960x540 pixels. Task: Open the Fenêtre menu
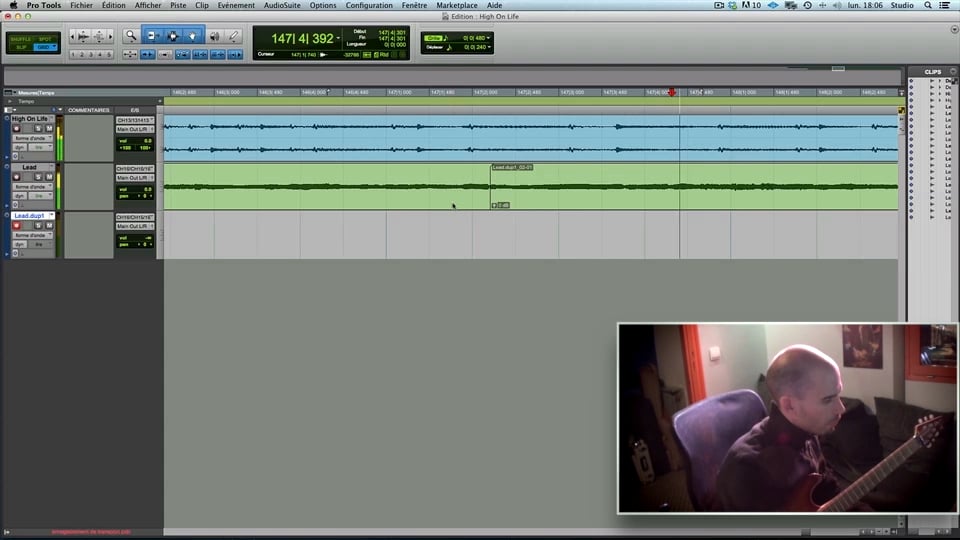(414, 5)
